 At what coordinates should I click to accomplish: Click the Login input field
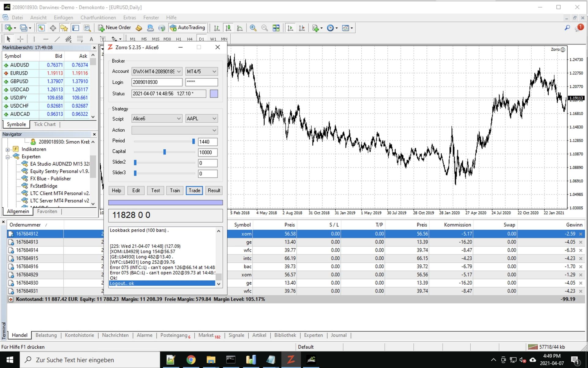click(x=157, y=82)
